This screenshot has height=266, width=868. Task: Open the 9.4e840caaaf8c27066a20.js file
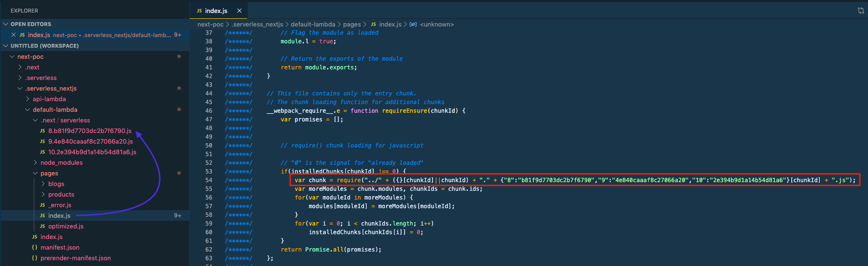[x=90, y=141]
